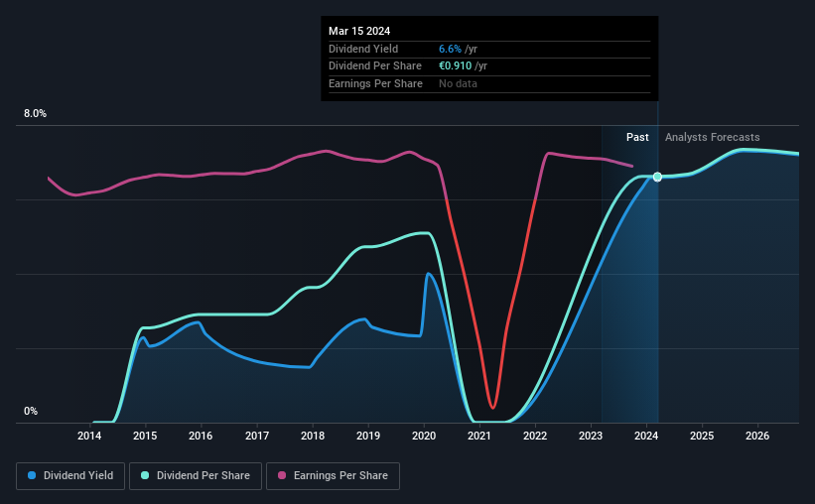Click the 2018 x-axis year label
This screenshot has height=504, width=815.
313,436
